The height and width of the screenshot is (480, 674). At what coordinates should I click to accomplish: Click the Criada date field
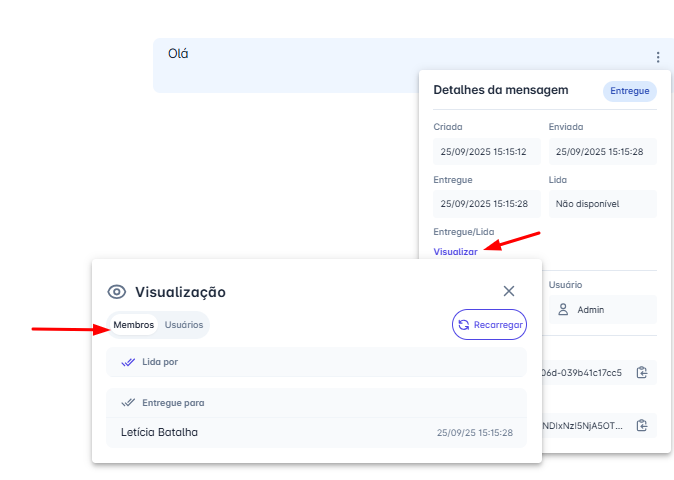pos(487,152)
